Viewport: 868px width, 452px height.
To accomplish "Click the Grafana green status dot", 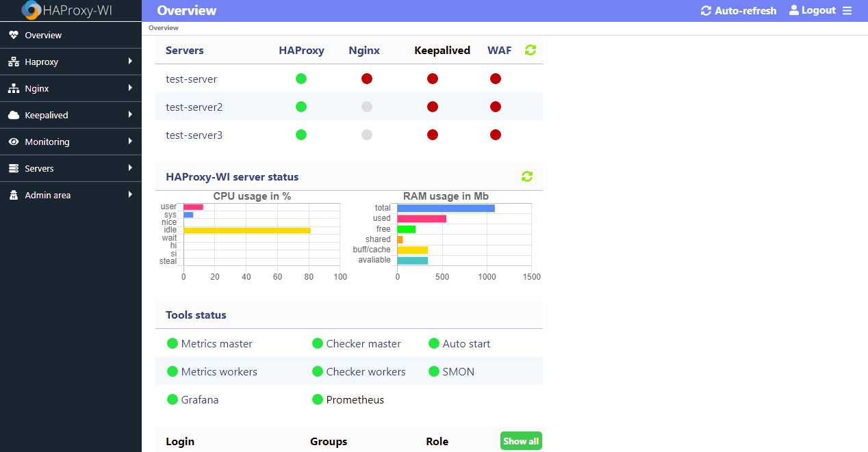I will click(x=173, y=399).
